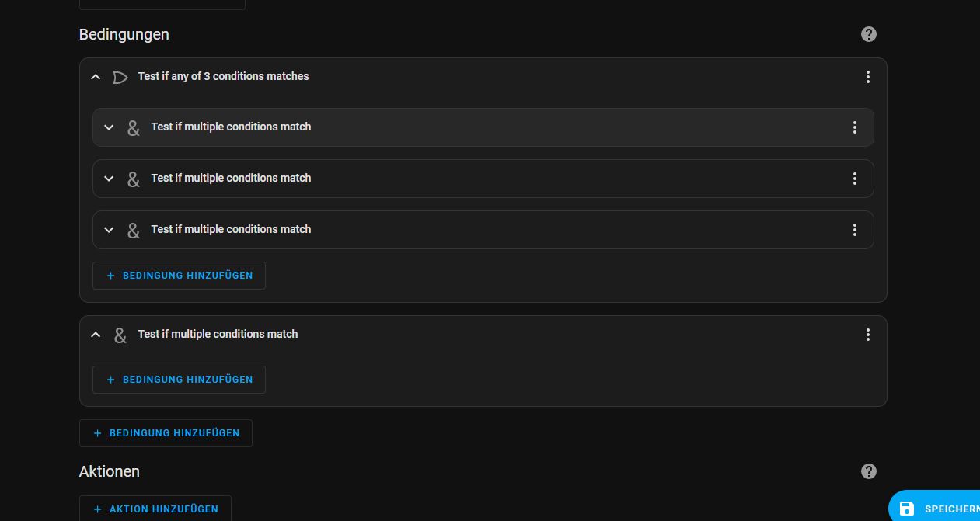Viewport: 980px width, 521px height.
Task: Collapse the 'Test if any of 3 conditions matches' block
Action: (96, 77)
